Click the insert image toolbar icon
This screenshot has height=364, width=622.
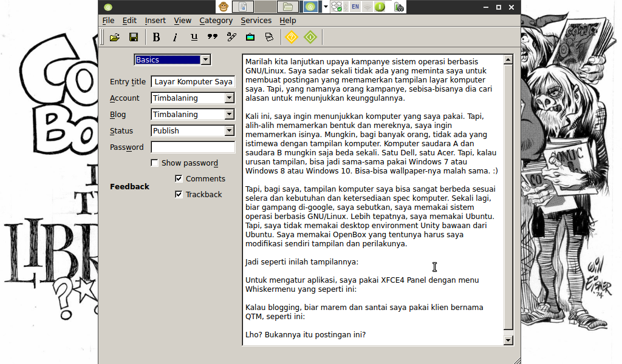click(x=250, y=37)
